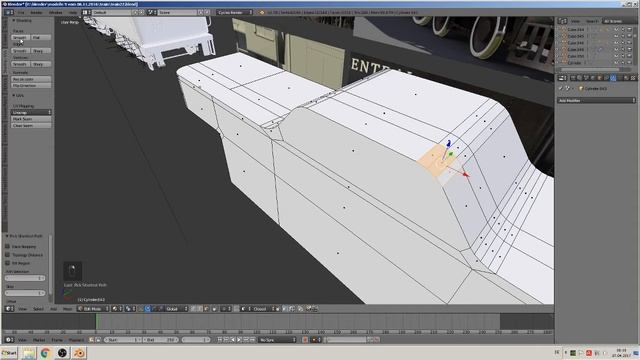Collapse the UVs panel
This screenshot has height=360, width=640.
[14, 95]
